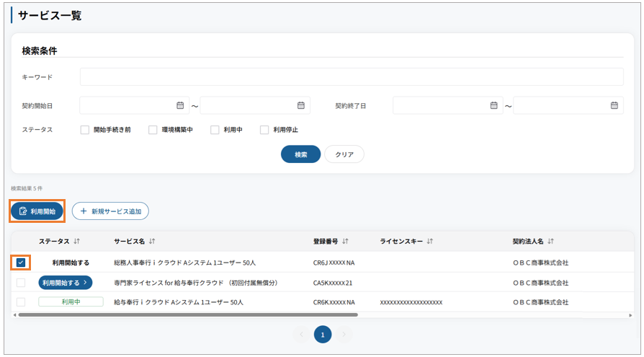The width and height of the screenshot is (644, 357).
Task: Click the 検索 search button
Action: 300,154
